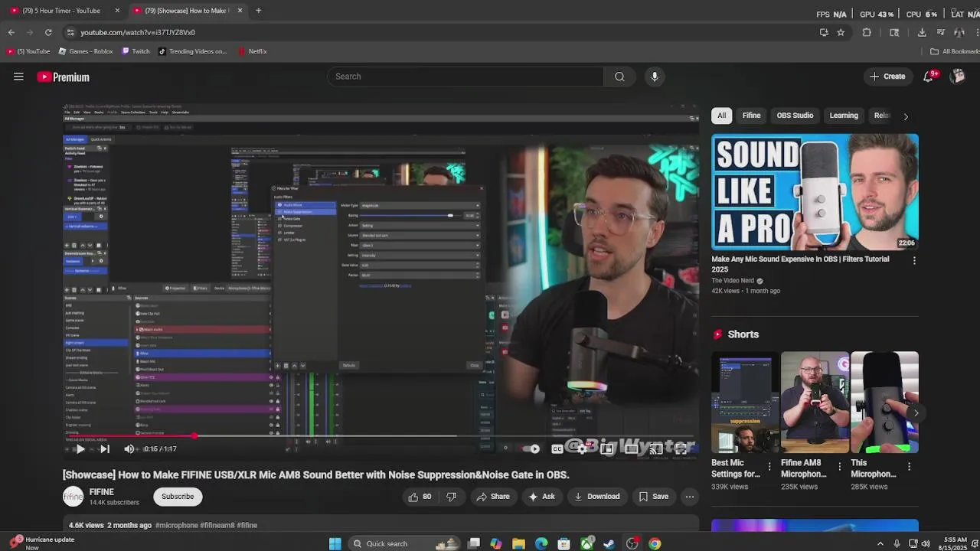Open All Bookmarks folder
Screen dimensions: 980x551
tap(954, 51)
